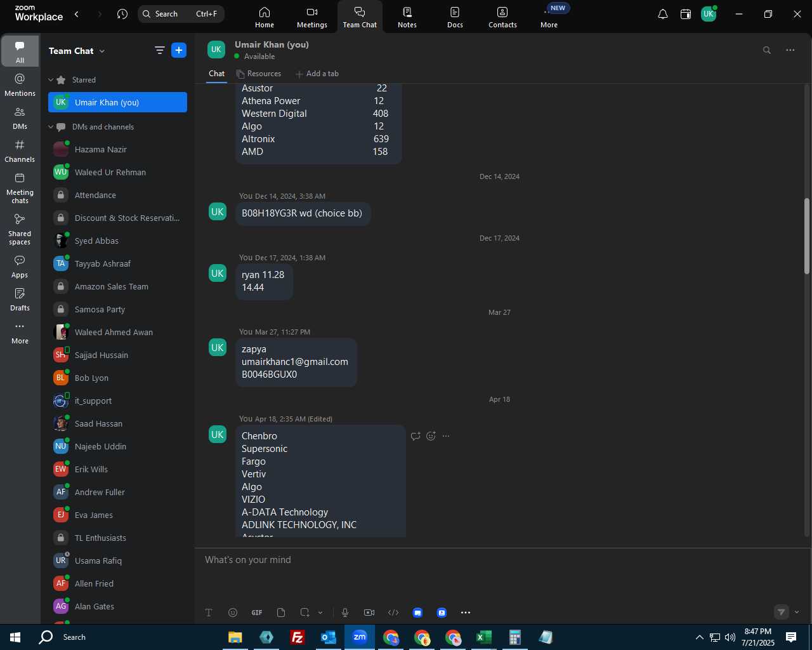Open chat with Waleed Ur Rehman
Image resolution: width=812 pixels, height=650 pixels.
point(118,173)
